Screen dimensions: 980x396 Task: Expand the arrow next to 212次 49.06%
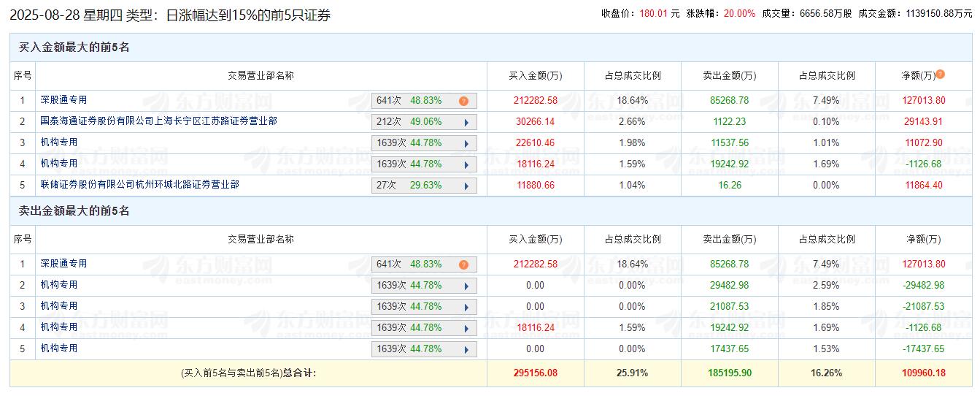pyautogui.click(x=466, y=123)
